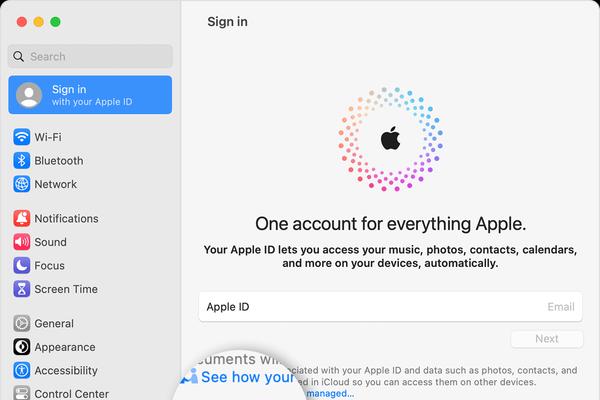Click the user avatar silhouette

(29, 95)
